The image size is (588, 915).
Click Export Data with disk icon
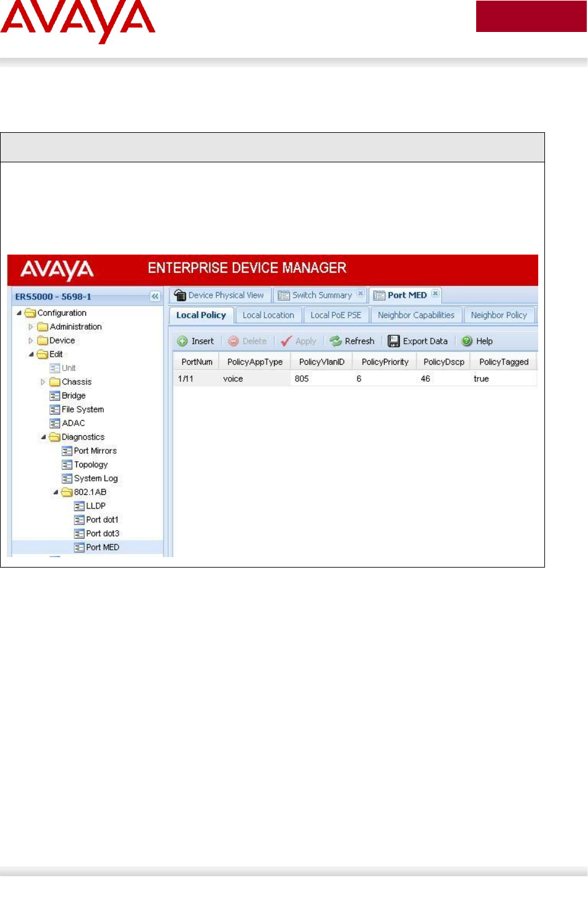[418, 341]
